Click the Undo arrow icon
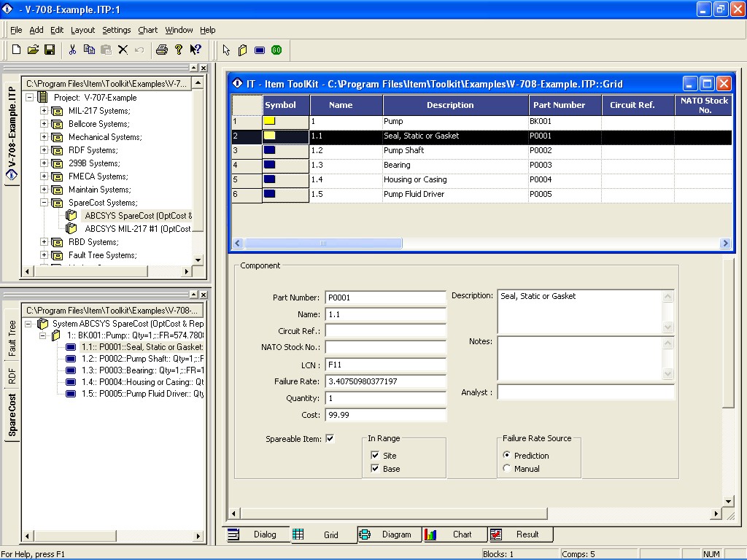Image resolution: width=747 pixels, height=560 pixels. [139, 50]
